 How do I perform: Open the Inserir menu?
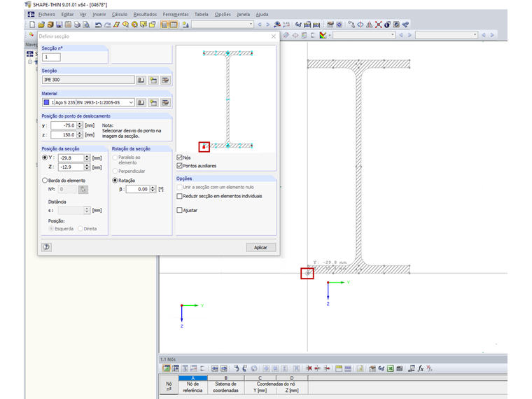99,14
